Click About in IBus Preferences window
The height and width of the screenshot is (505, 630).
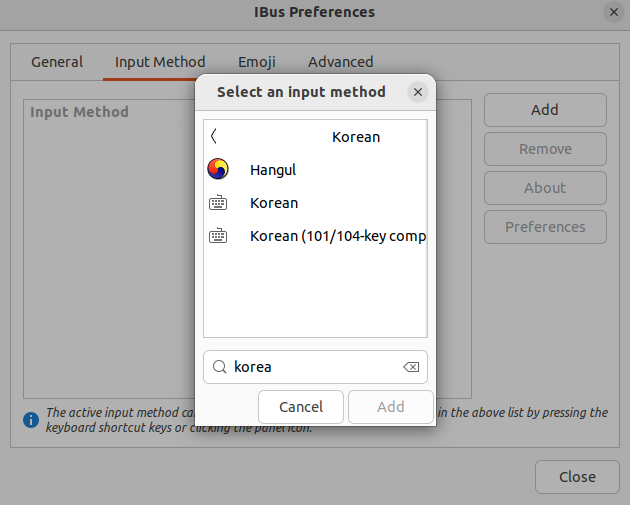point(545,188)
